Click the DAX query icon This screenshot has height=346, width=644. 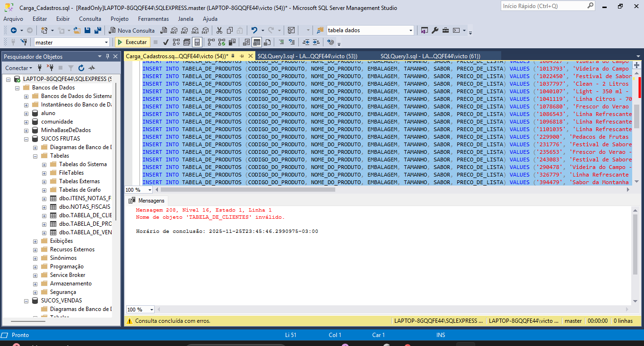pos(205,30)
